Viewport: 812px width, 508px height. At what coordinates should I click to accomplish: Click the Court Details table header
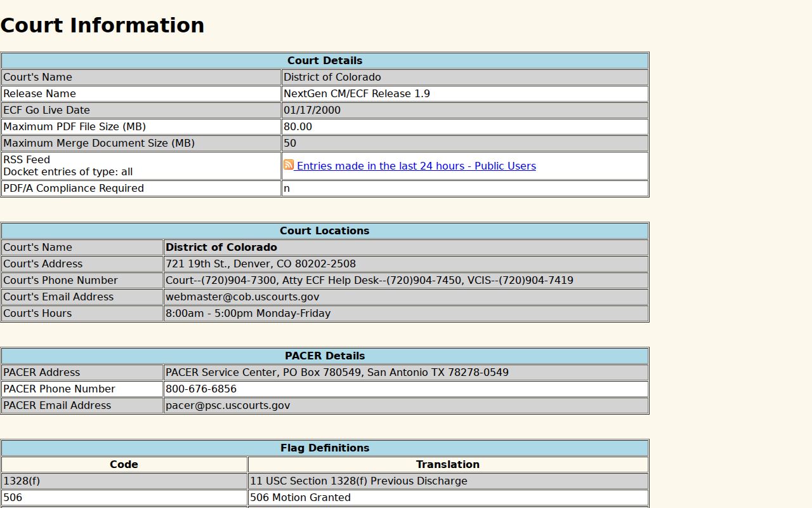(325, 61)
